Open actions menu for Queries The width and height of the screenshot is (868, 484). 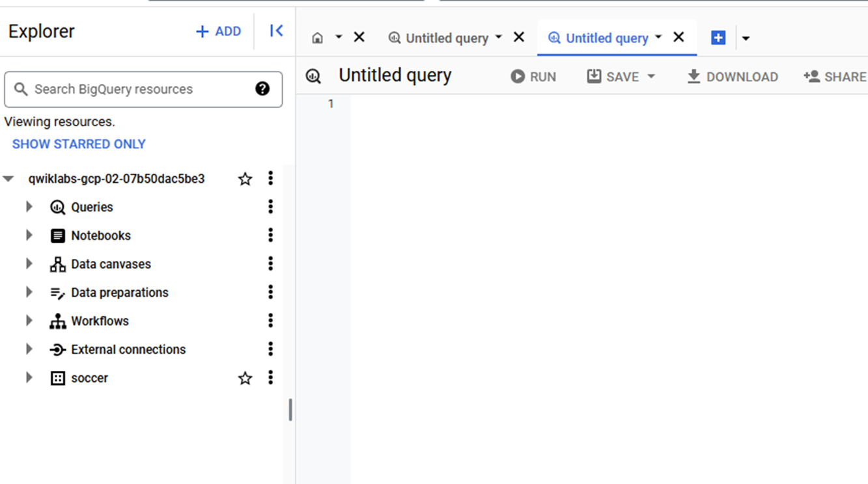tap(271, 207)
